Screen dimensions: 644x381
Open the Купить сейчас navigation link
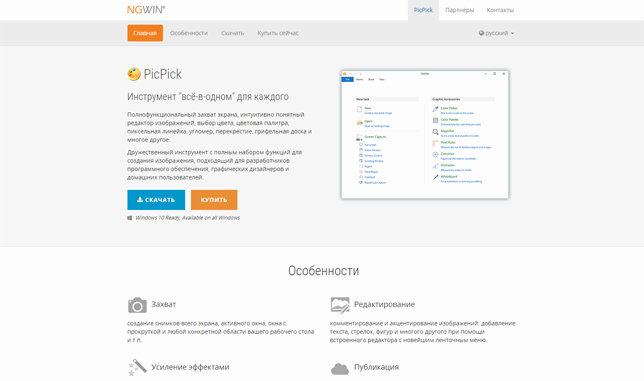pos(278,33)
